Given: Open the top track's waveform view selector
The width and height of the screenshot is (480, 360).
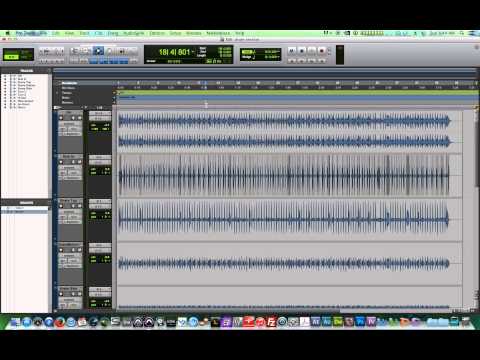Looking at the screenshot, I should click(x=70, y=123).
